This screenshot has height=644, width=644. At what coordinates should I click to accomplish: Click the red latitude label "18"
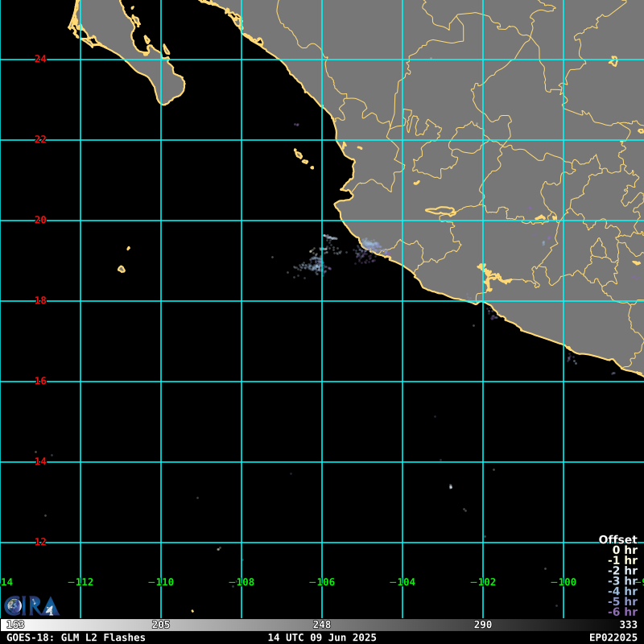point(40,300)
